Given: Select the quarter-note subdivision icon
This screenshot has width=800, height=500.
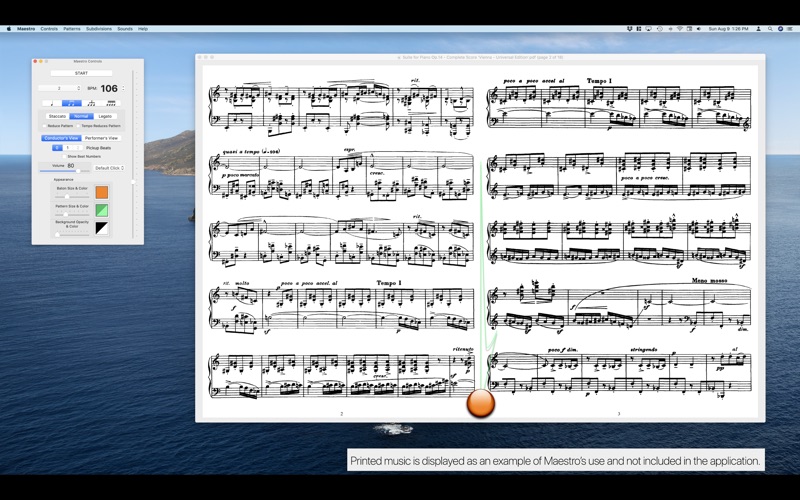Looking at the screenshot, I should click(52, 103).
